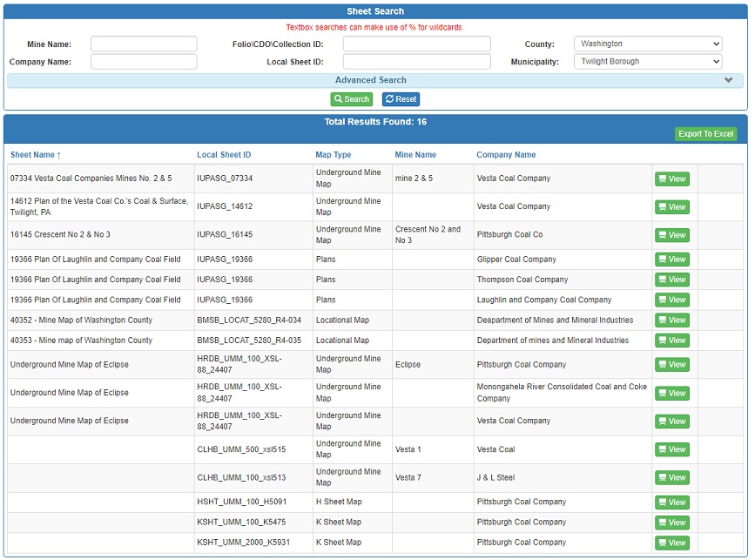The height and width of the screenshot is (560, 755).
Task: View the BMSB_LOCAT_5280_R4-034 sheet
Action: (x=672, y=320)
